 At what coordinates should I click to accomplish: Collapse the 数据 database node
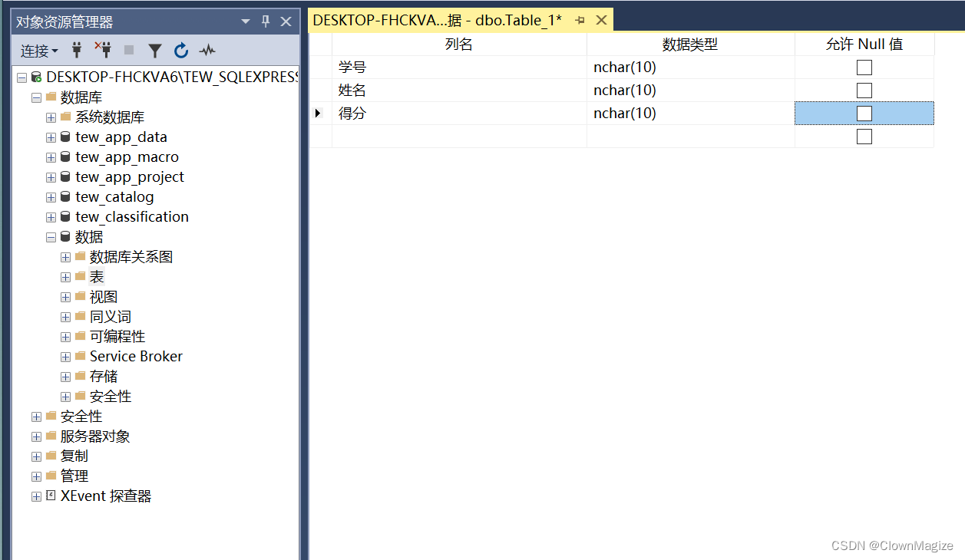pos(50,236)
